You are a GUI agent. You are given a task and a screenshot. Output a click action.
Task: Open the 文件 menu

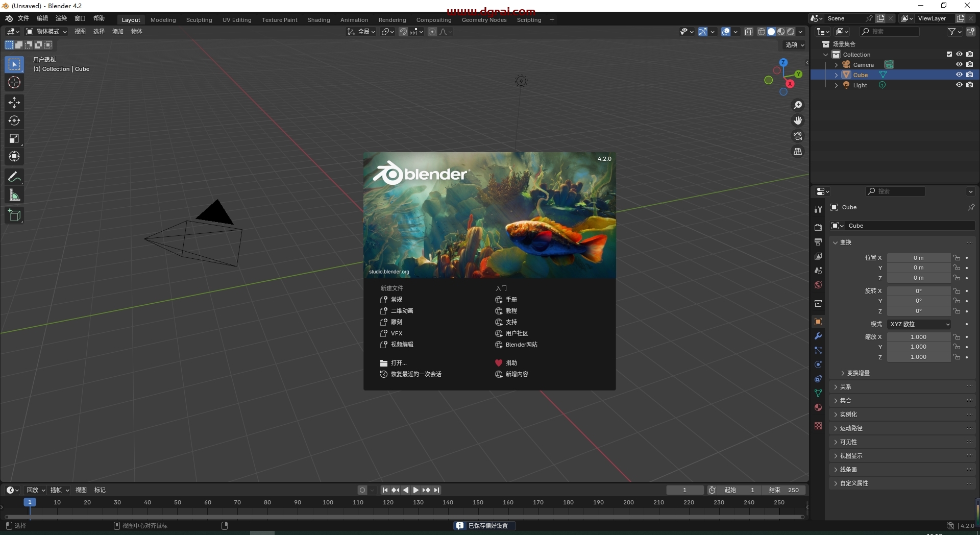coord(23,18)
